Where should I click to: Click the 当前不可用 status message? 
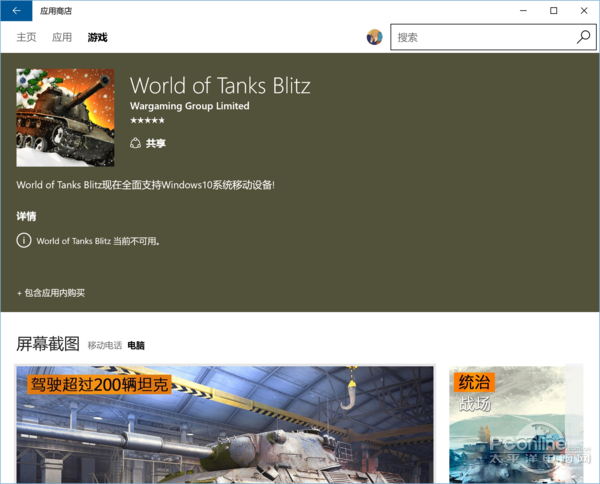98,241
